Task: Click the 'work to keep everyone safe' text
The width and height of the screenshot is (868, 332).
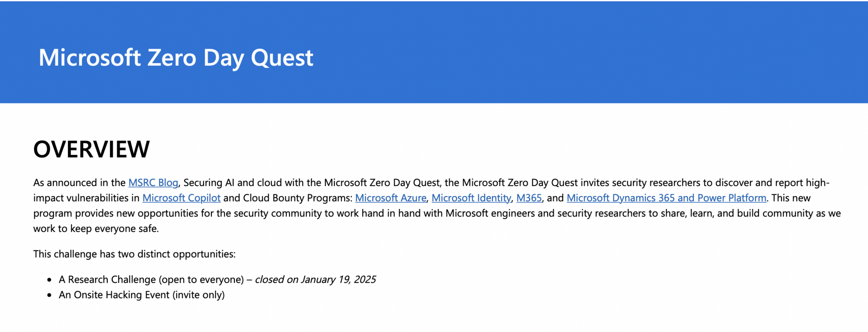Action: tap(96, 229)
